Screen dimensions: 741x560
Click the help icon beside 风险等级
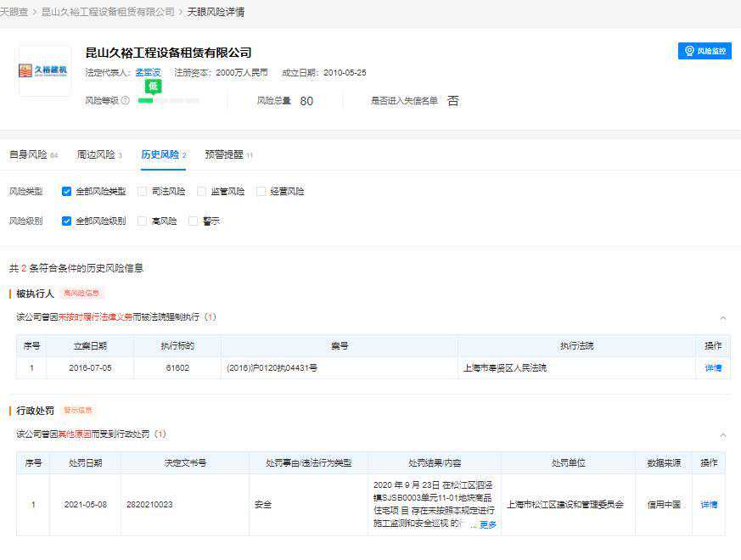(126, 101)
